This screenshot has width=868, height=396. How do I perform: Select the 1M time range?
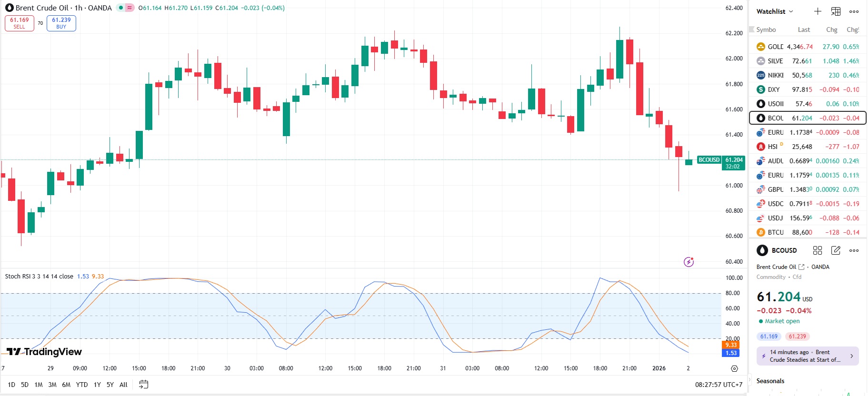[39, 385]
